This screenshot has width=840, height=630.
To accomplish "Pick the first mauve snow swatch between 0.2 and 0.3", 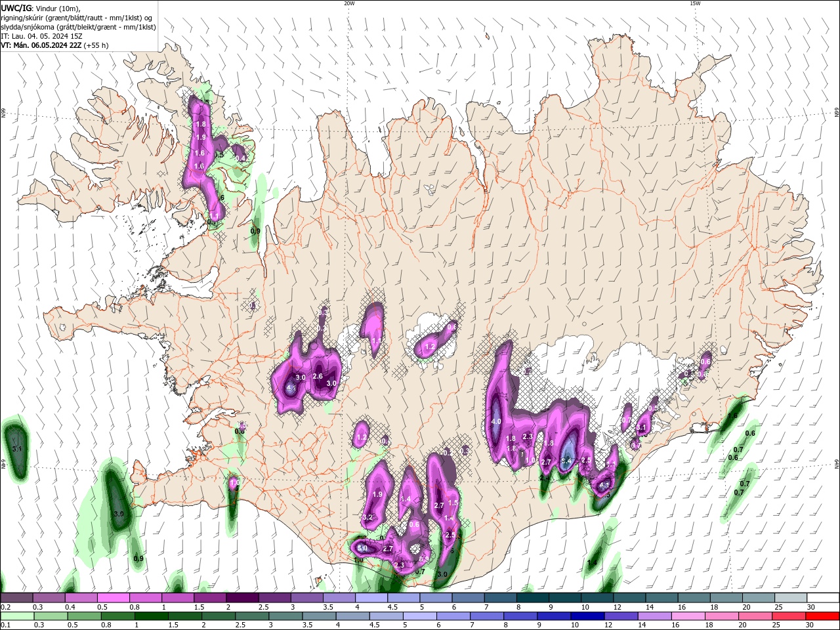I will [x=16, y=598].
